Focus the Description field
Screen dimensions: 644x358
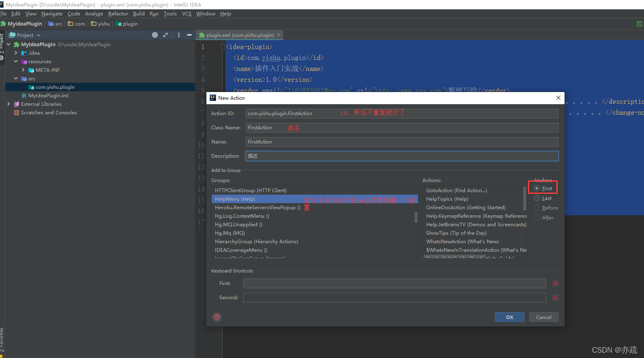(x=402, y=156)
